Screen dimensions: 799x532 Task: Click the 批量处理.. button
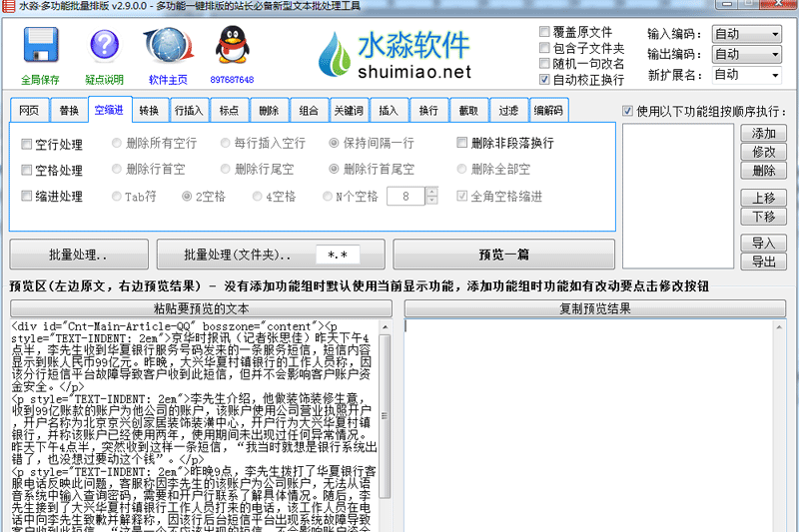(79, 255)
